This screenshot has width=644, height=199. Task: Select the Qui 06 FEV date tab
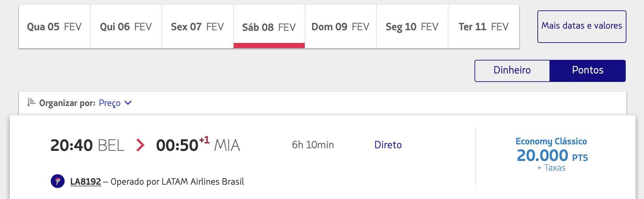[x=126, y=27]
